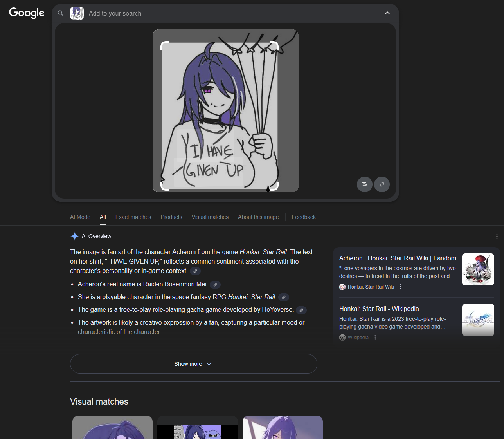The width and height of the screenshot is (504, 439).
Task: Click the Star Rail Wikipedia result thumbnail
Action: 478,320
